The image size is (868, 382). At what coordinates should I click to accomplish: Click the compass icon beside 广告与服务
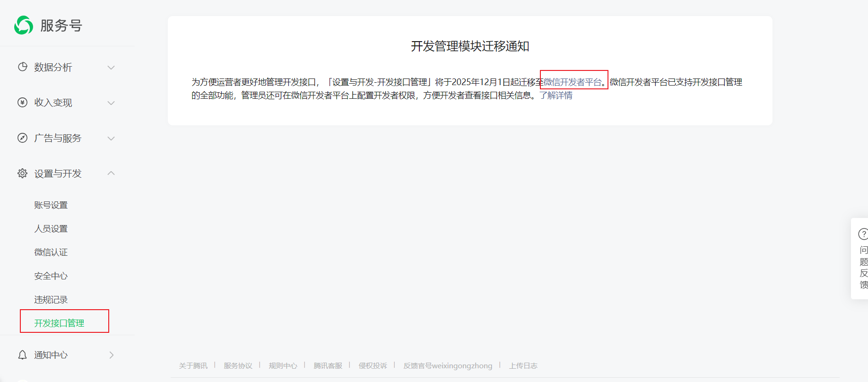coord(22,138)
